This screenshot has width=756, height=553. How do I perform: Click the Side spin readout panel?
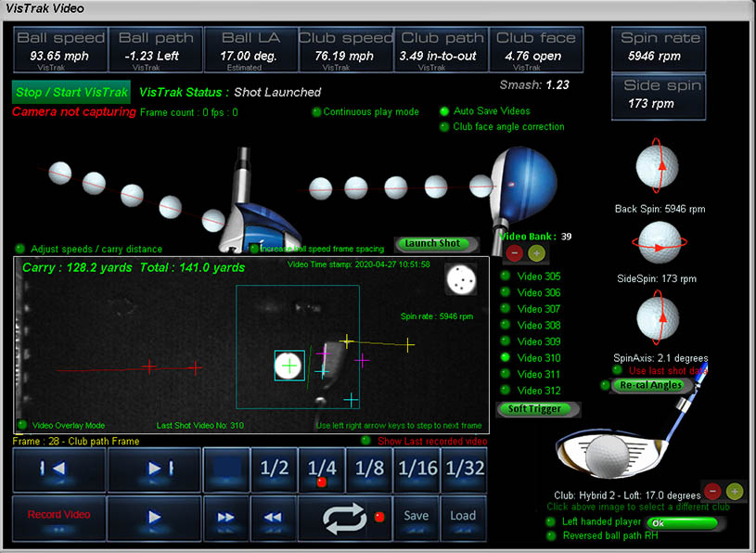(x=659, y=96)
